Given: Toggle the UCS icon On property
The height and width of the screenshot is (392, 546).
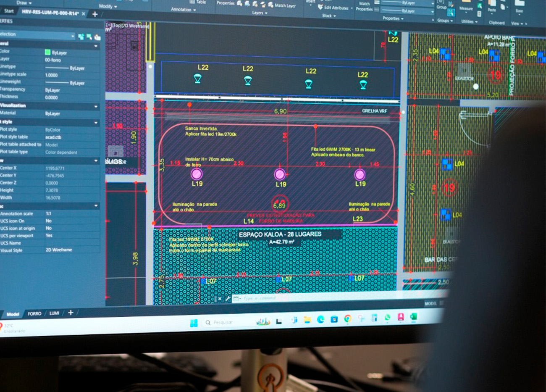Looking at the screenshot, I should pos(49,221).
